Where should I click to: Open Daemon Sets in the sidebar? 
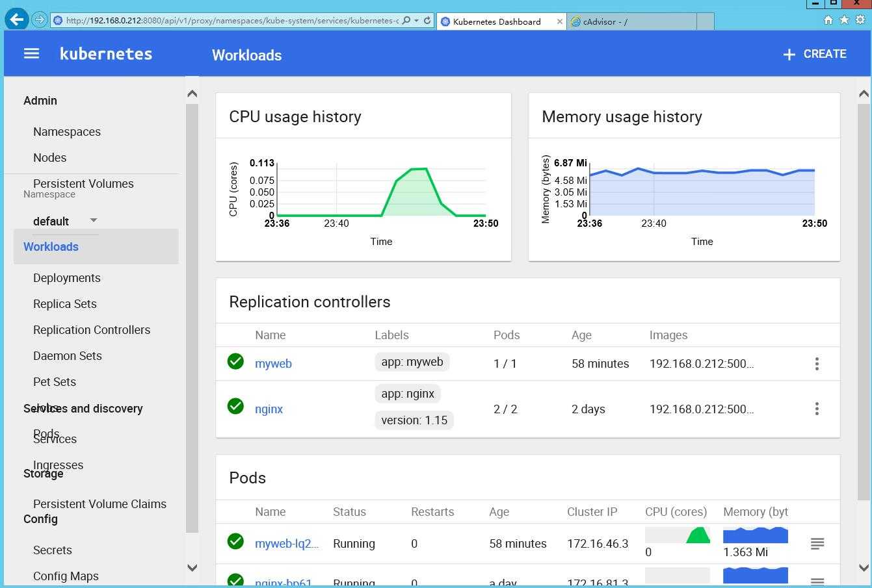click(x=68, y=356)
